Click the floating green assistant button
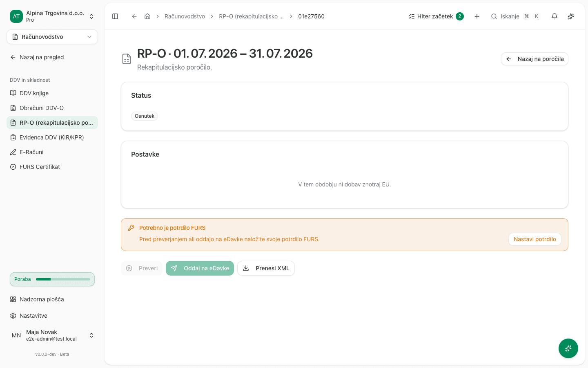Screen dimensions: 588x368 coord(568,348)
